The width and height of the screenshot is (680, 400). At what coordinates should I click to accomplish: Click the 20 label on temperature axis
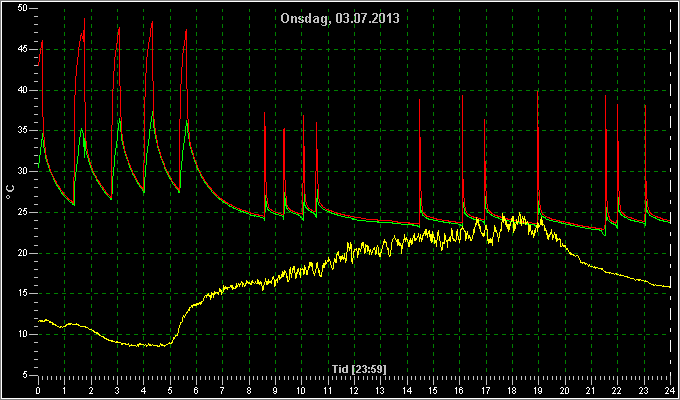coord(23,253)
